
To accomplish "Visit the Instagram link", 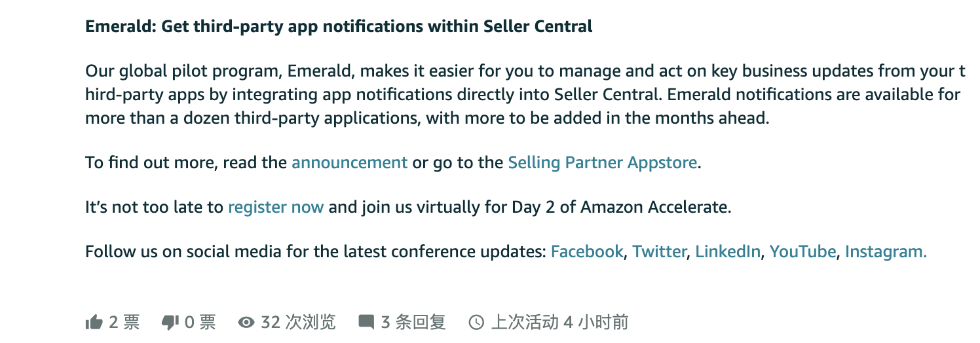I will click(886, 252).
